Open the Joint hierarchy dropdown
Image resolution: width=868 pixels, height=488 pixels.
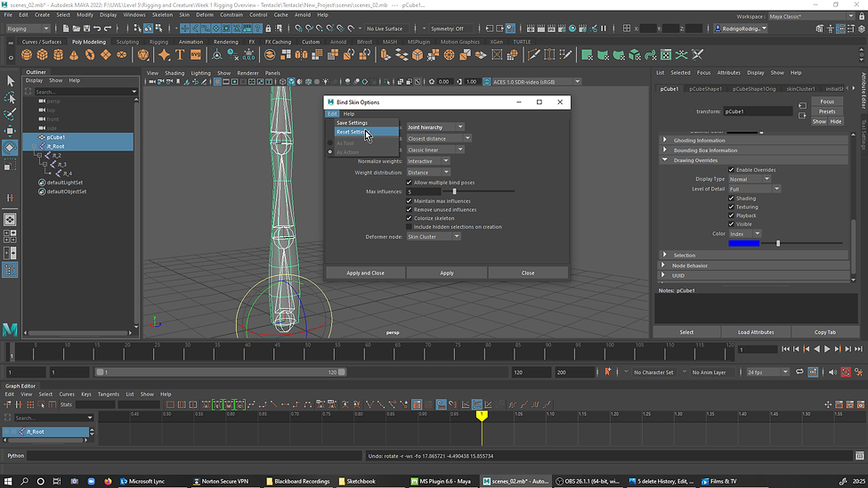435,126
